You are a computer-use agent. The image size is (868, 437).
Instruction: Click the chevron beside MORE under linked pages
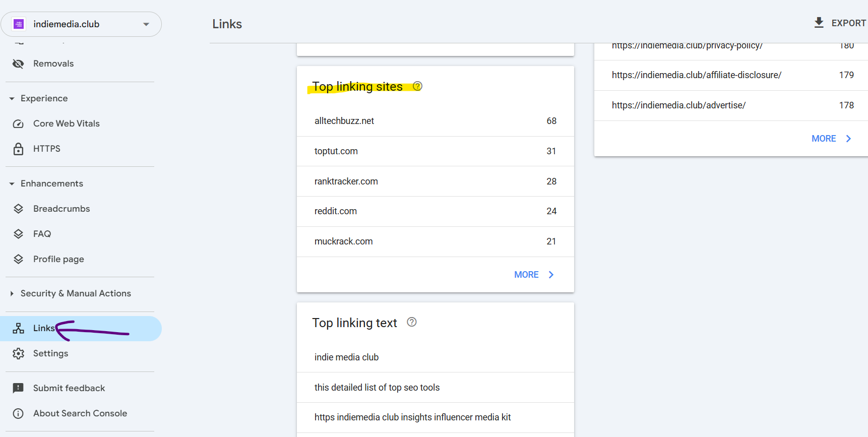tap(848, 139)
